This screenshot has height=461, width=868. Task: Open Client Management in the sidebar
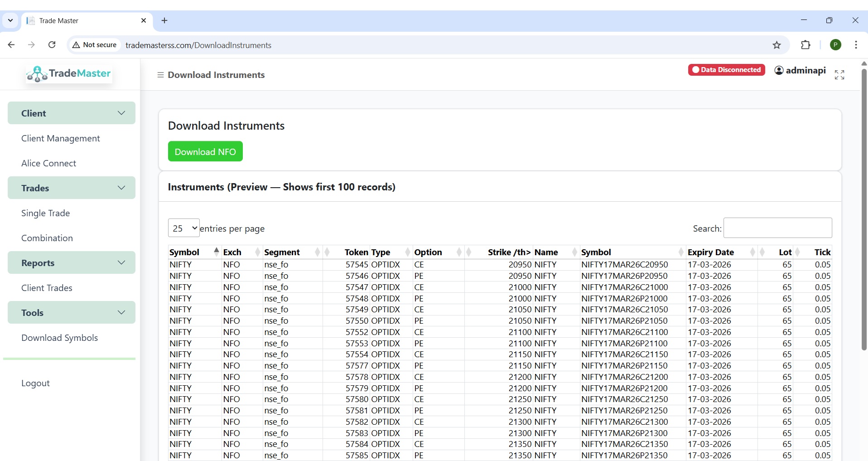[61, 138]
